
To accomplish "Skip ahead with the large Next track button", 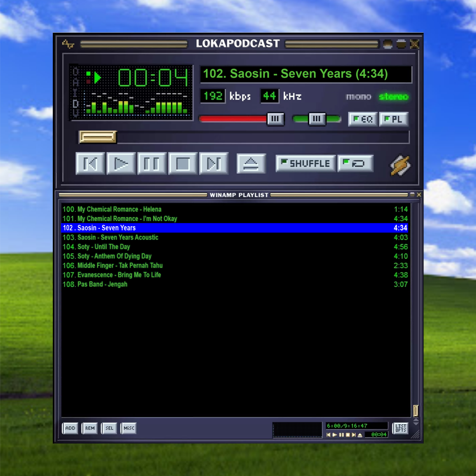I will point(214,164).
